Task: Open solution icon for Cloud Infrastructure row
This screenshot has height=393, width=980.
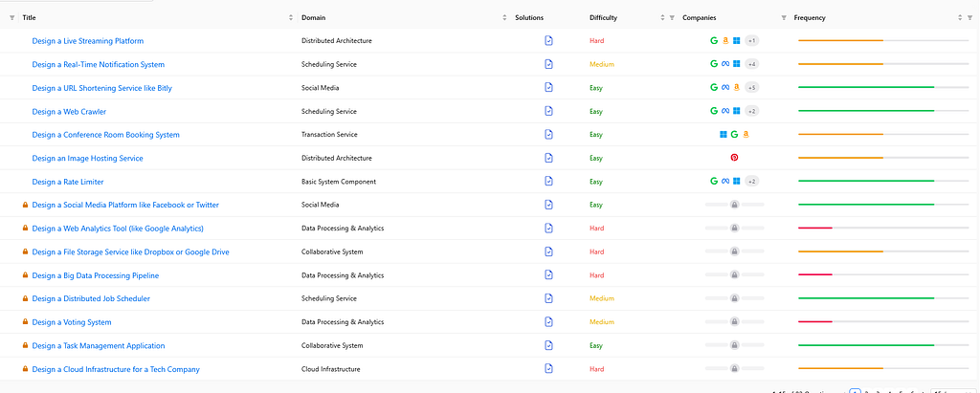Action: tap(548, 369)
